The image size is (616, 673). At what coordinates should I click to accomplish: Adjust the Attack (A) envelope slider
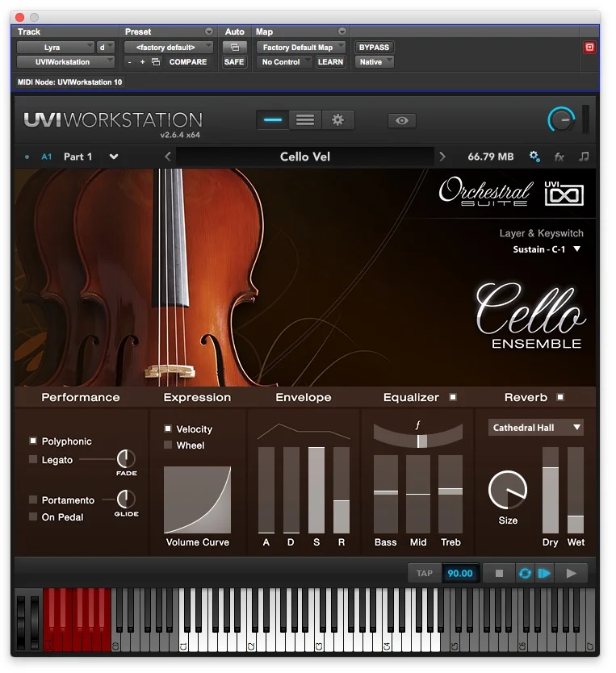[266, 490]
